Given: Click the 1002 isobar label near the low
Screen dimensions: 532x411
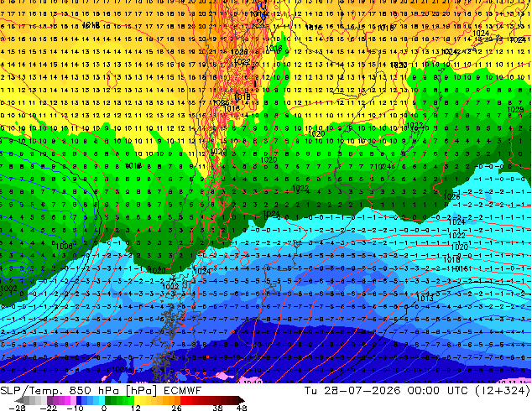Looking at the screenshot, I should [8, 289].
